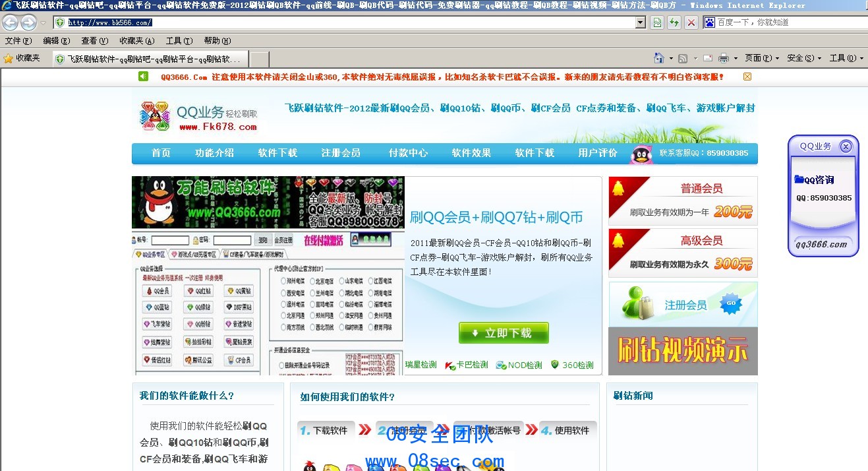Open a new tab with blank tab button
This screenshot has width=868, height=471.
(x=260, y=59)
